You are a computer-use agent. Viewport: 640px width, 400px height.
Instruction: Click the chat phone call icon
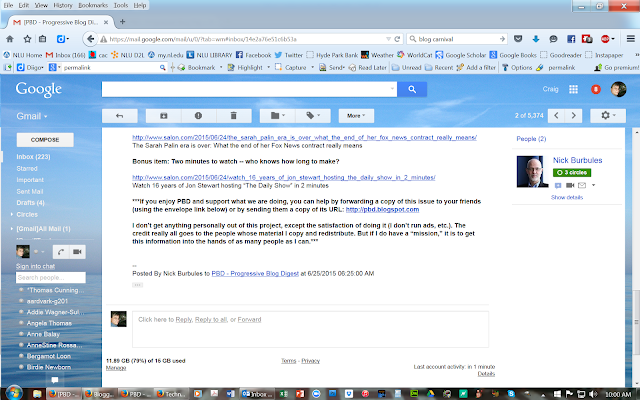pyautogui.click(x=61, y=252)
